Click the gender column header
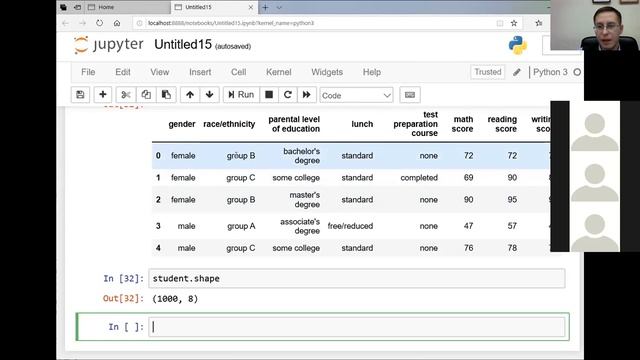 (182, 124)
